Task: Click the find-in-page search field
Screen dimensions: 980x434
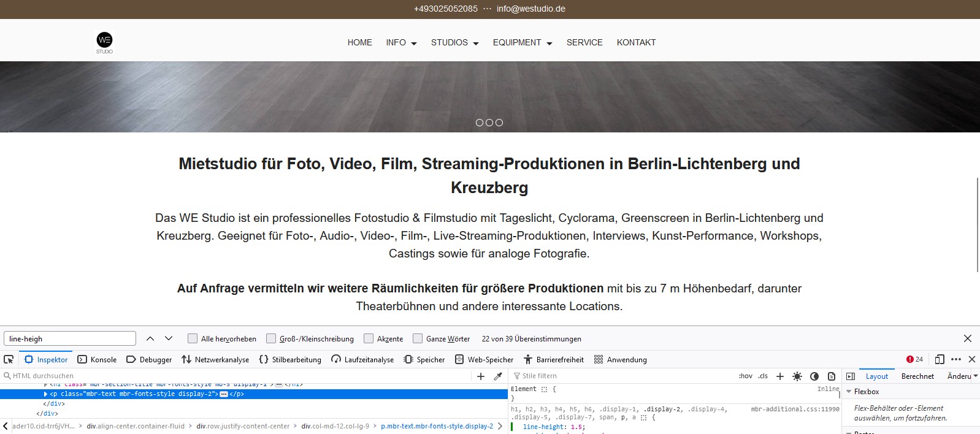Action: tap(70, 338)
